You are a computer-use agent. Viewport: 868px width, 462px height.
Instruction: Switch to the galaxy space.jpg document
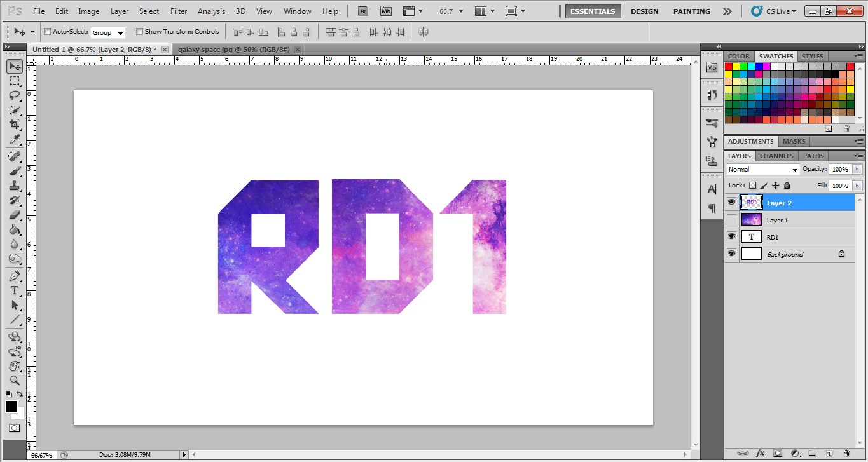pos(232,49)
